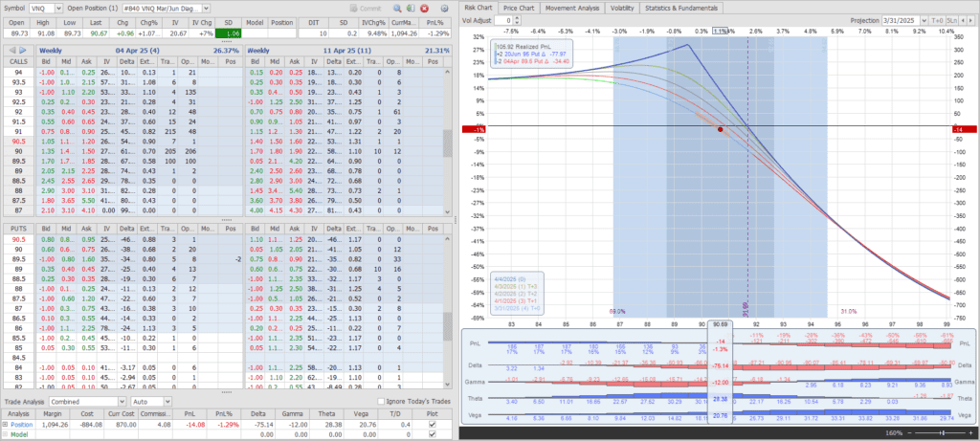Switch to the Price Chart tab
Screen dimensions: 980x441
(x=518, y=8)
